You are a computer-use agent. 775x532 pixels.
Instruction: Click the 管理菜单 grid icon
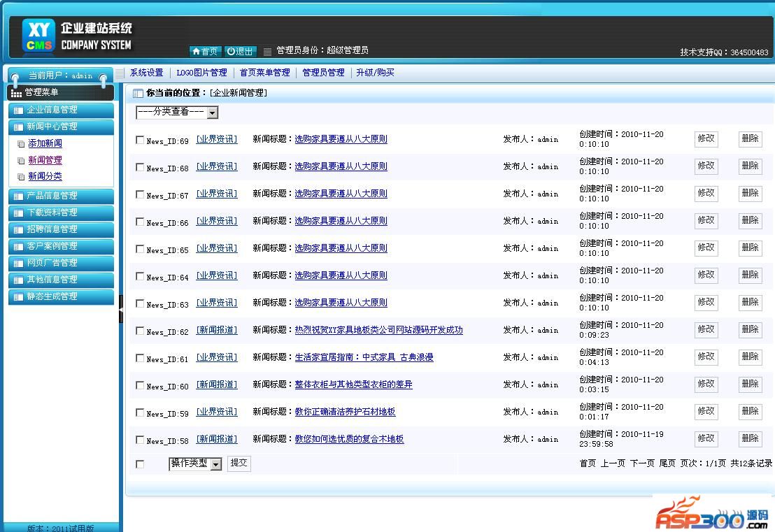tap(16, 93)
